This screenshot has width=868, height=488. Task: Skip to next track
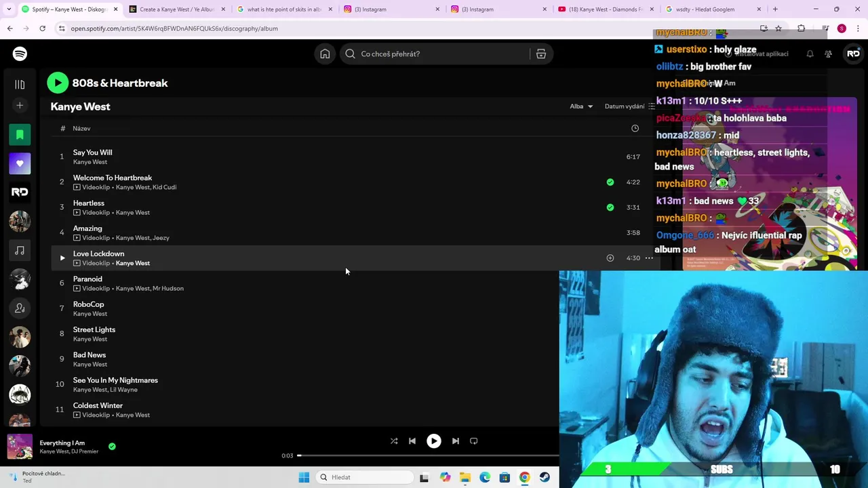(x=456, y=441)
